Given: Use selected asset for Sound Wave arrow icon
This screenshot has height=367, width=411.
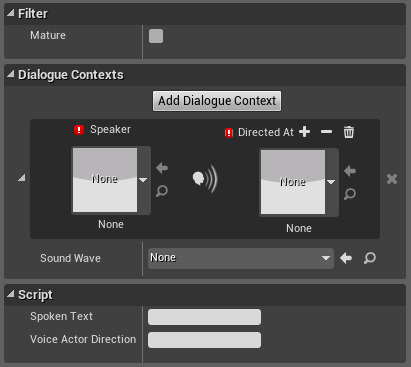Looking at the screenshot, I should click(346, 258).
